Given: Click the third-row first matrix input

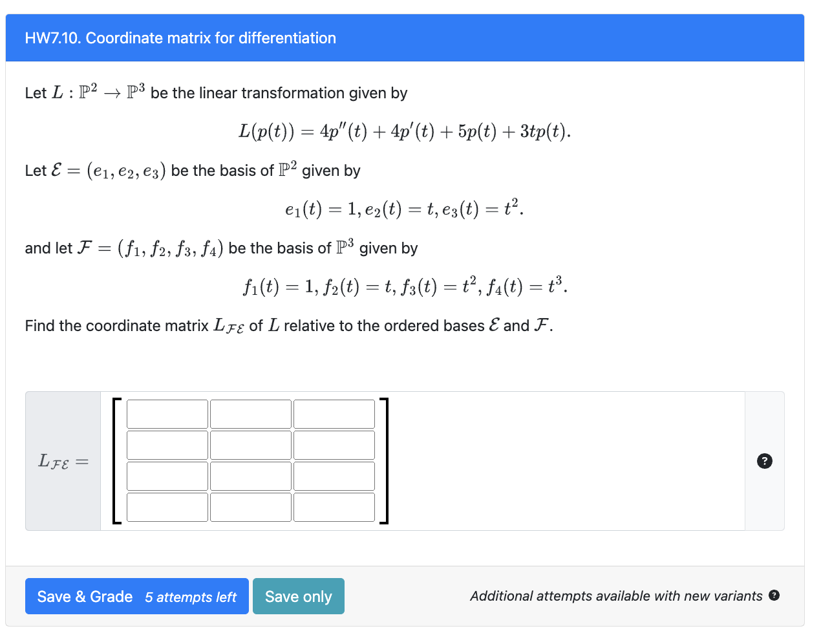Looking at the screenshot, I should coord(167,475).
